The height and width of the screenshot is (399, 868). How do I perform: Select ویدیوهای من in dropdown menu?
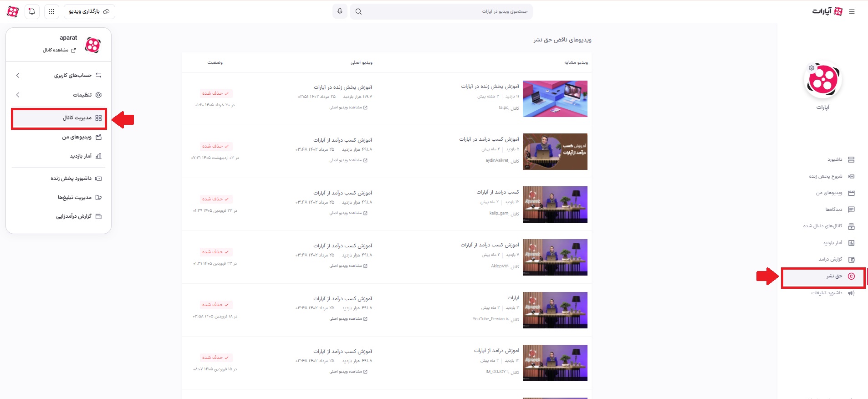tap(59, 137)
